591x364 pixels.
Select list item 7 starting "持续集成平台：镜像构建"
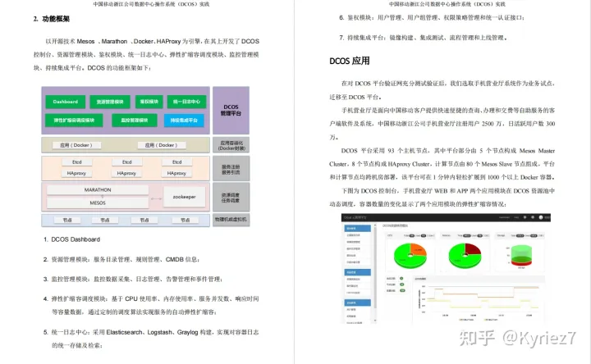423,38
